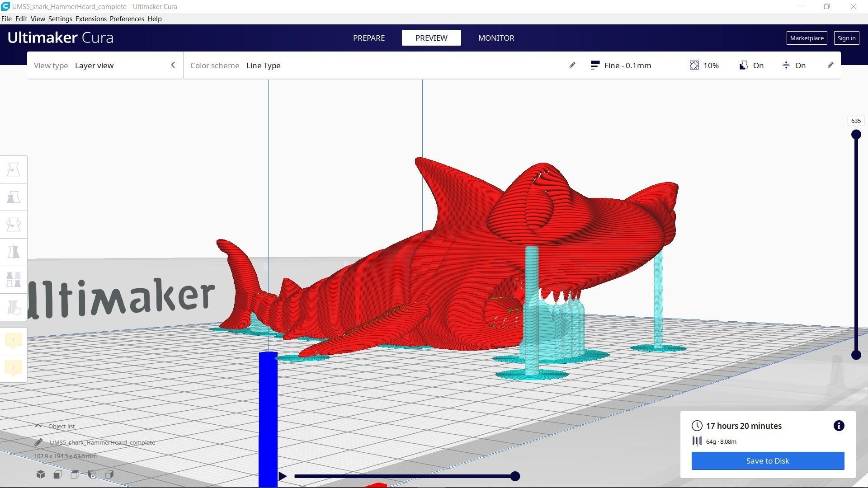Image resolution: width=868 pixels, height=488 pixels.
Task: Play the layer simulation
Action: point(283,476)
